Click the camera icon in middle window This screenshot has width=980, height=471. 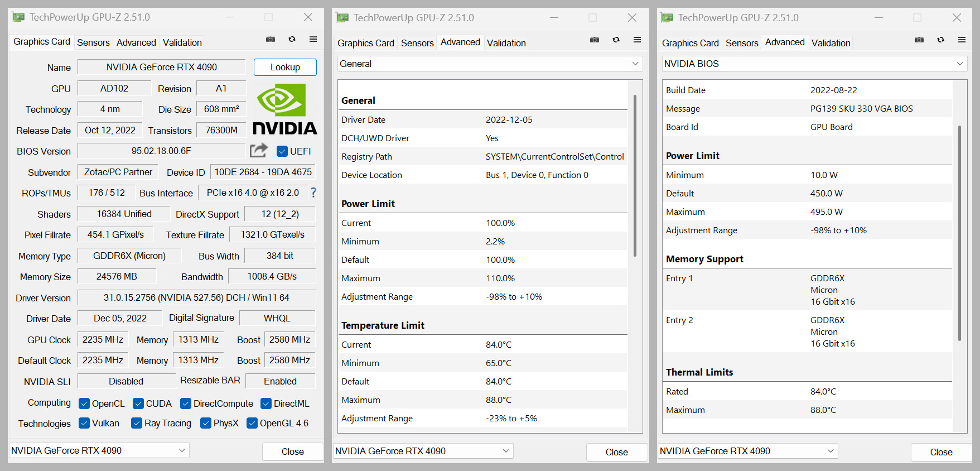595,40
